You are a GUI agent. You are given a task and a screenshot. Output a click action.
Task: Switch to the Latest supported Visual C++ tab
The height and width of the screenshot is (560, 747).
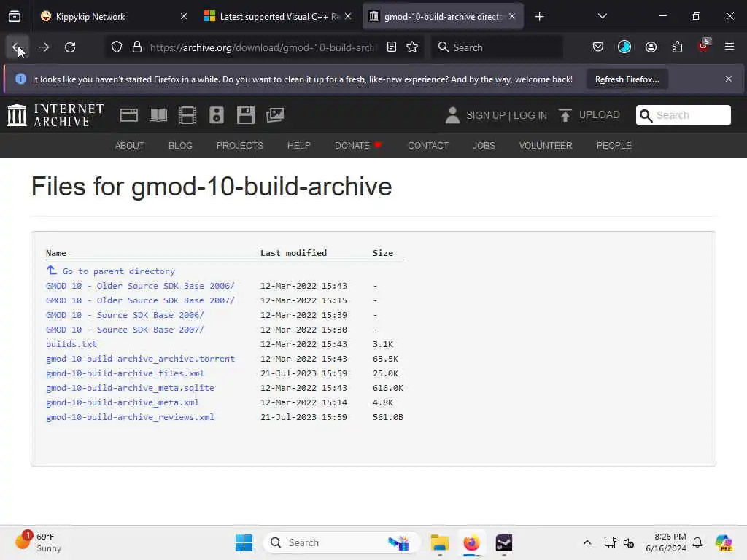(x=279, y=17)
